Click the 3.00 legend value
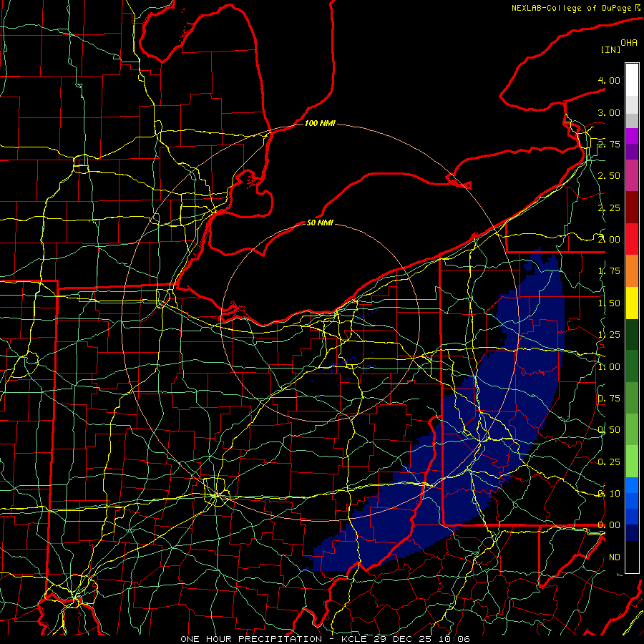 [x=609, y=112]
